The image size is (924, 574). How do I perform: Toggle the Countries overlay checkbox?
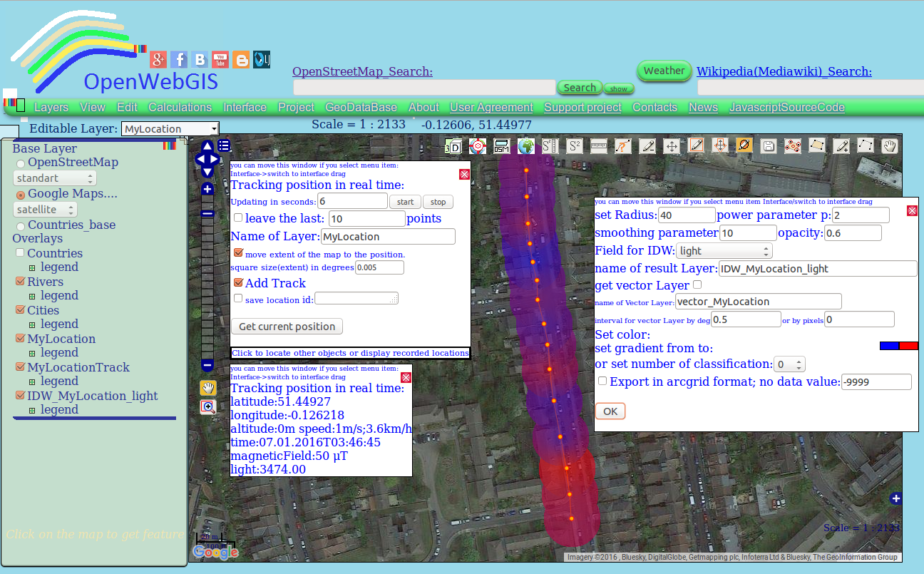click(x=21, y=253)
